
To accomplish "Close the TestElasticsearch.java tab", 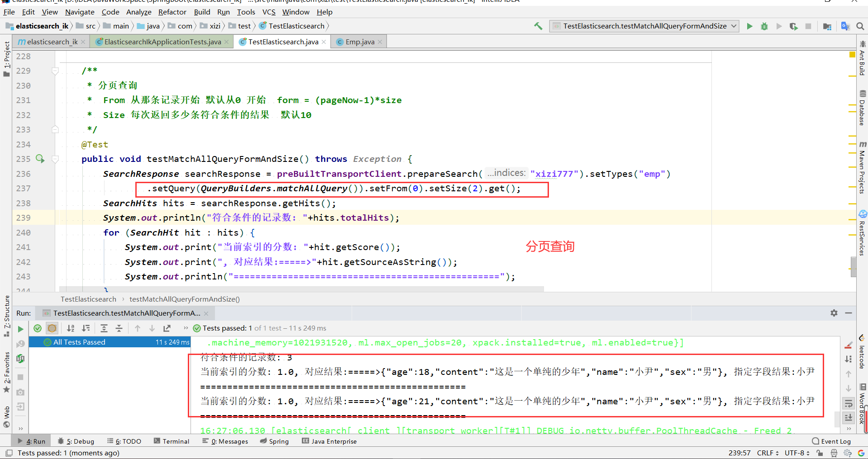I will point(324,42).
